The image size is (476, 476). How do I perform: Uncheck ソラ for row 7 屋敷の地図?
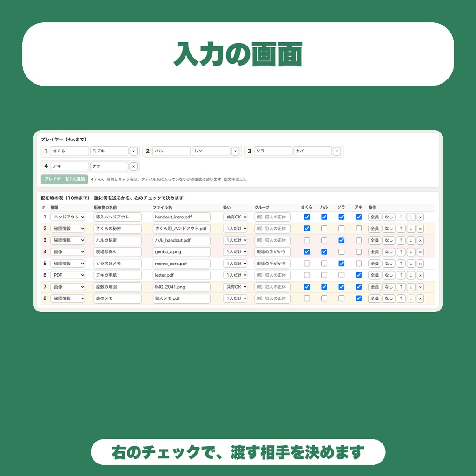click(342, 287)
